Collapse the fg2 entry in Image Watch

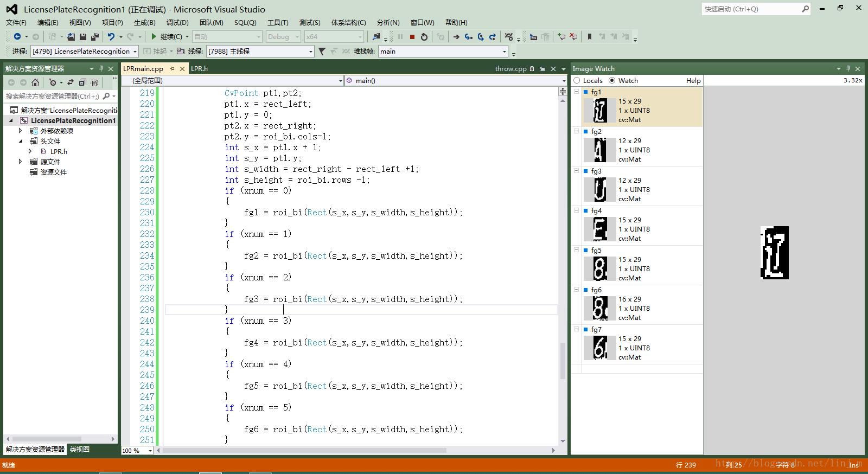pos(576,131)
